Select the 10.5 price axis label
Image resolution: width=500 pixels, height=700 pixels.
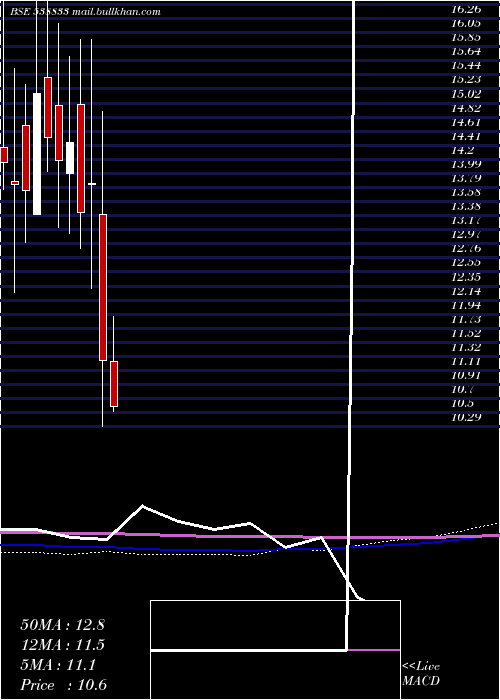click(x=463, y=404)
